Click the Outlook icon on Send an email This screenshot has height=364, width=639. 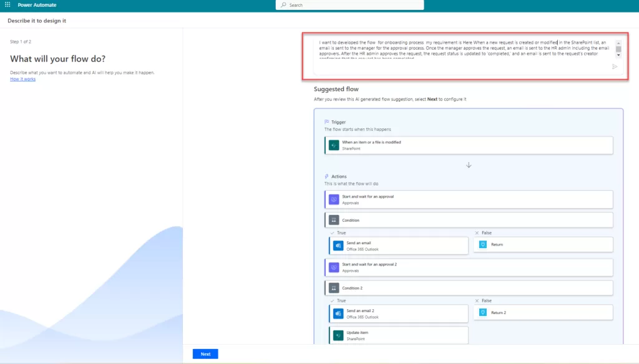tap(338, 246)
